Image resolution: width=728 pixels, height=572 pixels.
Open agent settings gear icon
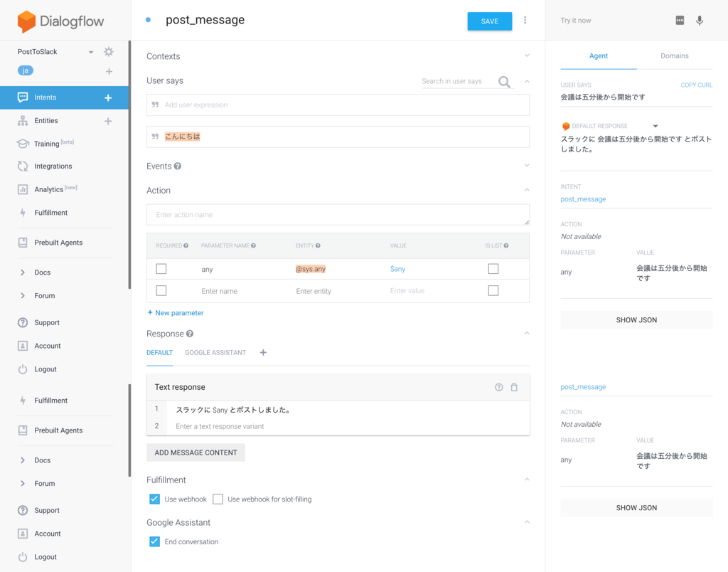pos(109,51)
